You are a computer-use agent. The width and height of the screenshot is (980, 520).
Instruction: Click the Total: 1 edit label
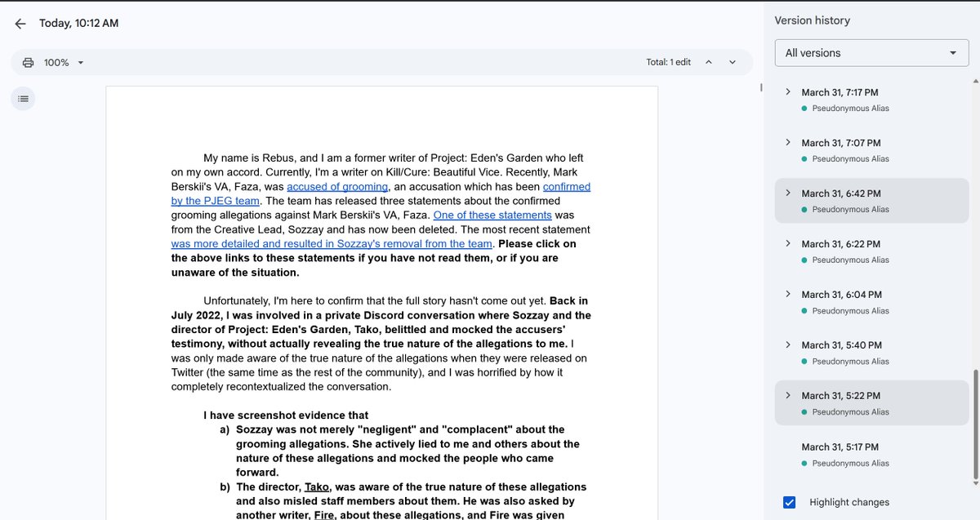[668, 62]
